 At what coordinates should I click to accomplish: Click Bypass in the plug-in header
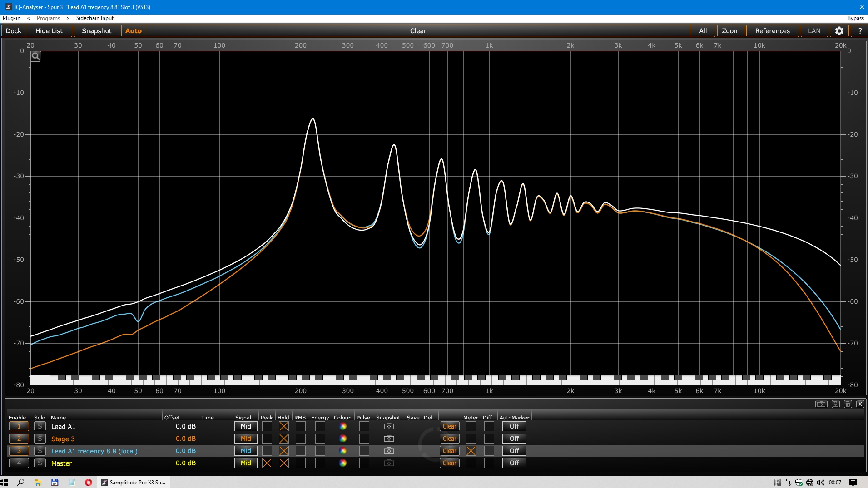855,18
